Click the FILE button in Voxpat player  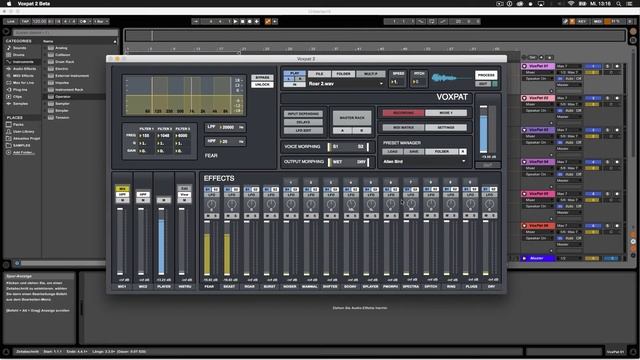319,74
